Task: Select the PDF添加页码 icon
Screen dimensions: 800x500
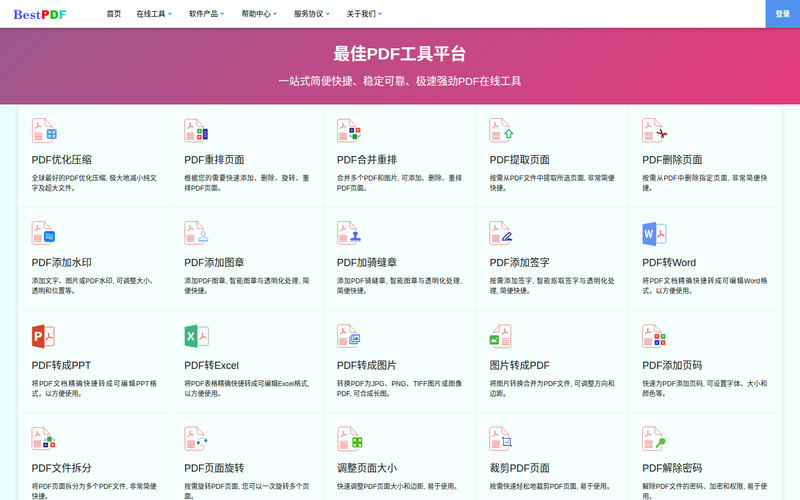Action: (654, 336)
